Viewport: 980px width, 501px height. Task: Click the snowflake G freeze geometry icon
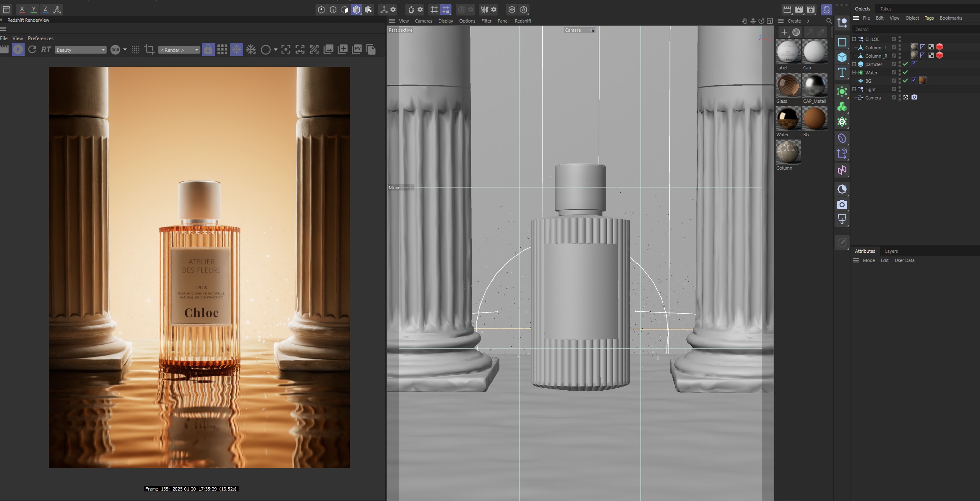[251, 49]
